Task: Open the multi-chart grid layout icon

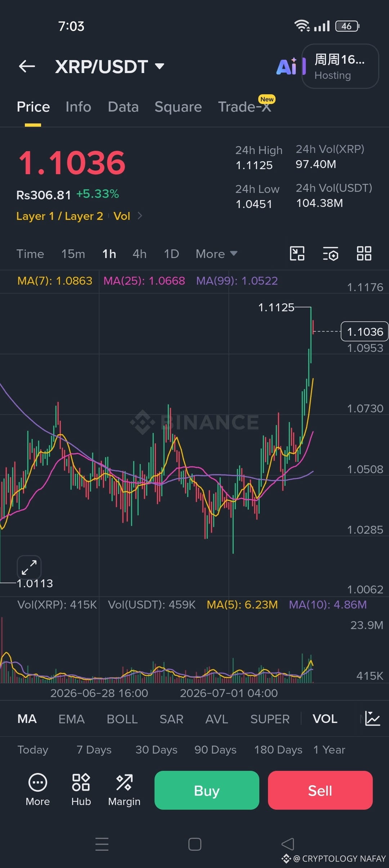Action: pos(364,253)
